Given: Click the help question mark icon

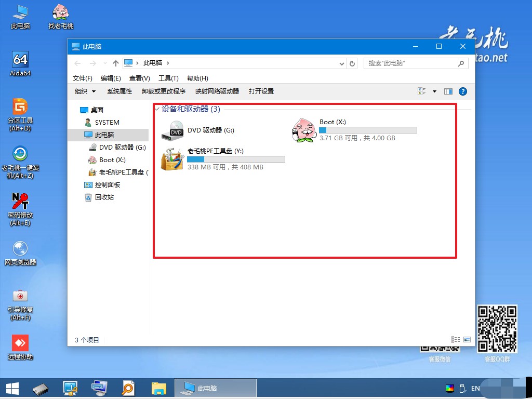Looking at the screenshot, I should [x=463, y=91].
